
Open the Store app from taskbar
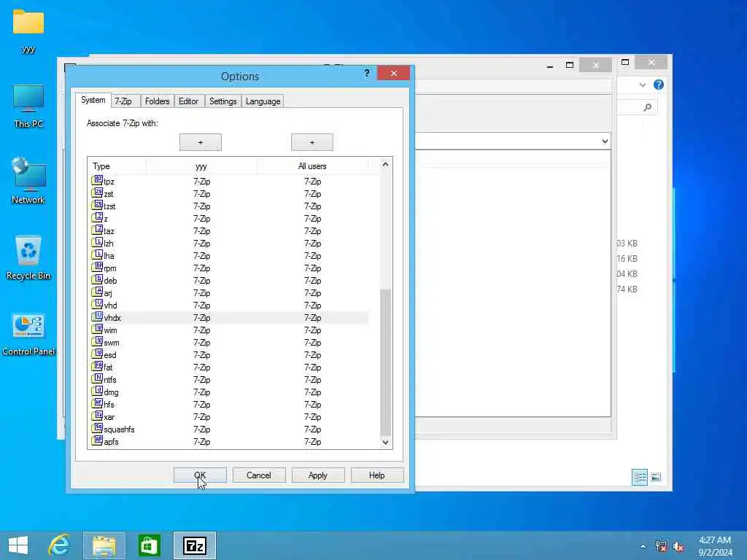point(149,545)
